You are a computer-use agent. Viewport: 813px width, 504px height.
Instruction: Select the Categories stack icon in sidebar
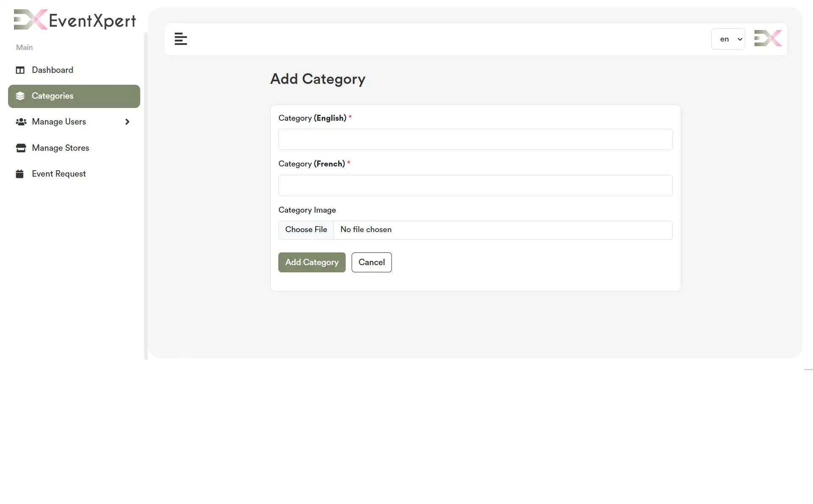coord(21,96)
